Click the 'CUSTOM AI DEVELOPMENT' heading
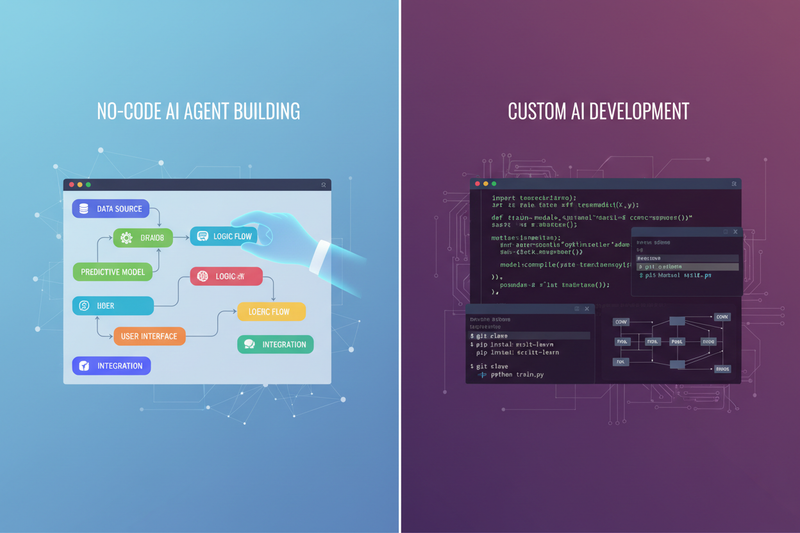The height and width of the screenshot is (533, 800). point(598,111)
